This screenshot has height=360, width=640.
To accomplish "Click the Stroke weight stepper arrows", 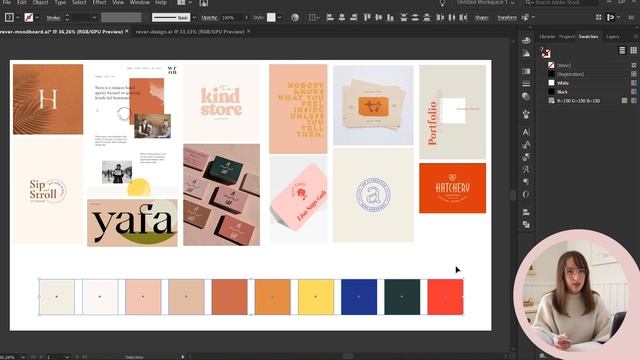I will (67, 18).
